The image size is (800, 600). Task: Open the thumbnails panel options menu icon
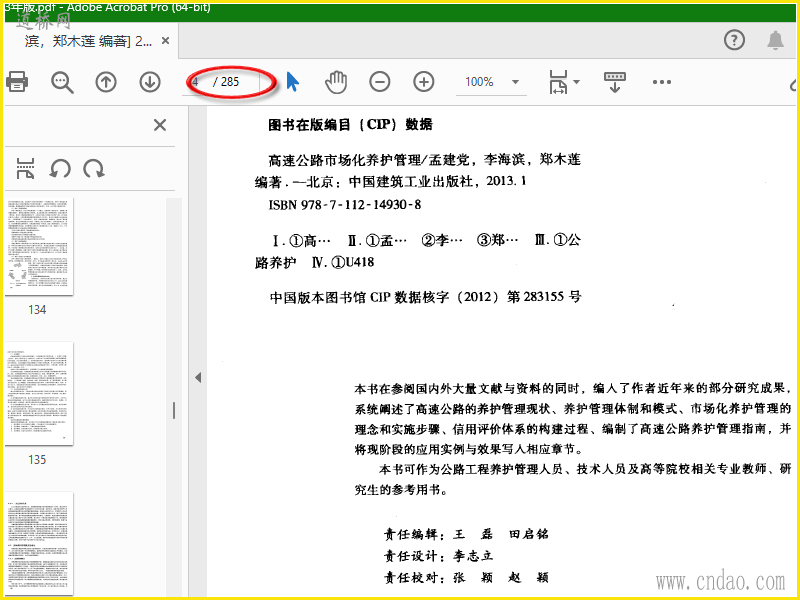25,169
